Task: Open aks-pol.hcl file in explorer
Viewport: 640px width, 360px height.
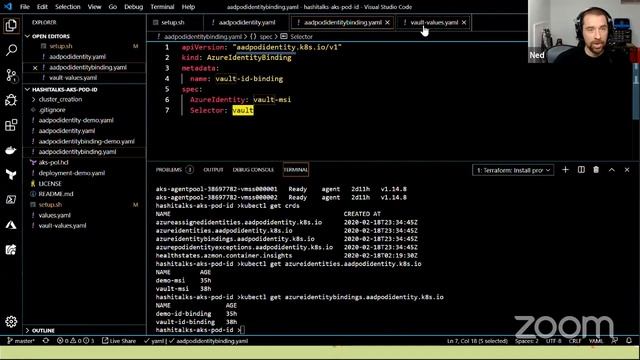Action: pos(53,162)
